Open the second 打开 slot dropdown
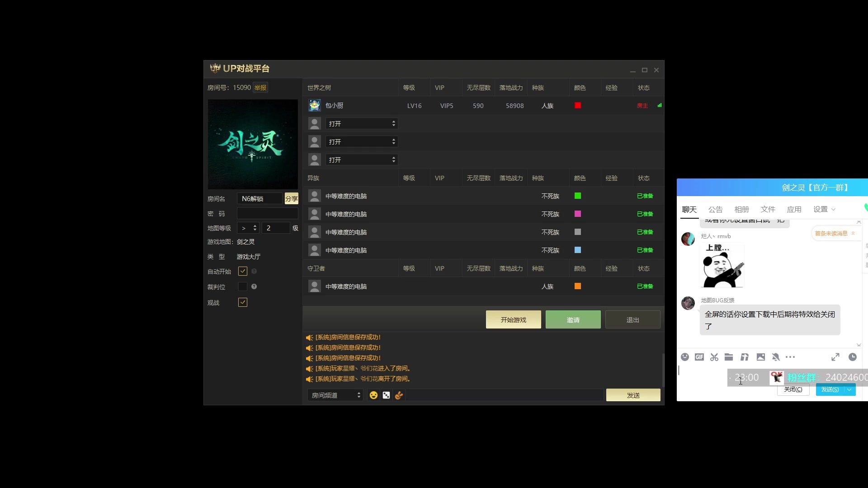The width and height of the screenshot is (868, 488). [362, 141]
